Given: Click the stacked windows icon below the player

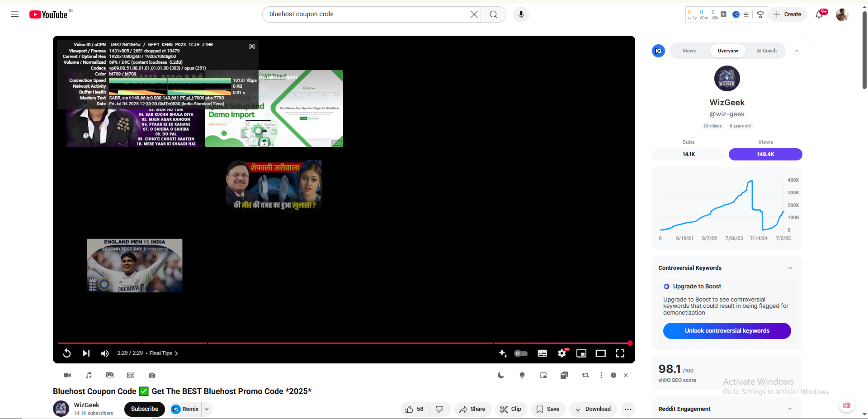Looking at the screenshot, I should pyautogui.click(x=564, y=375).
